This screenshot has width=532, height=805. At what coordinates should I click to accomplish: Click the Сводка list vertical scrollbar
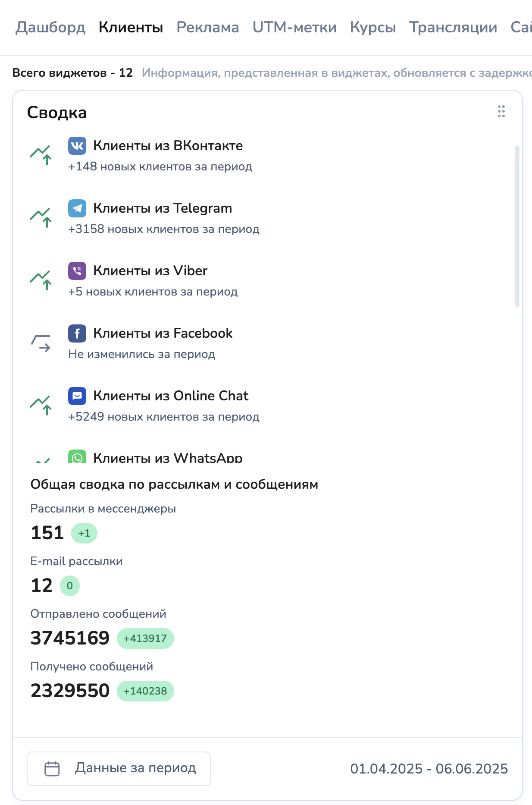pos(517,226)
